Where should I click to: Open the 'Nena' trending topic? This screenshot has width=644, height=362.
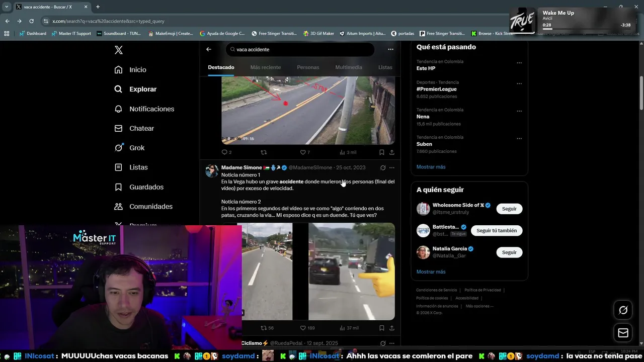[x=423, y=117]
